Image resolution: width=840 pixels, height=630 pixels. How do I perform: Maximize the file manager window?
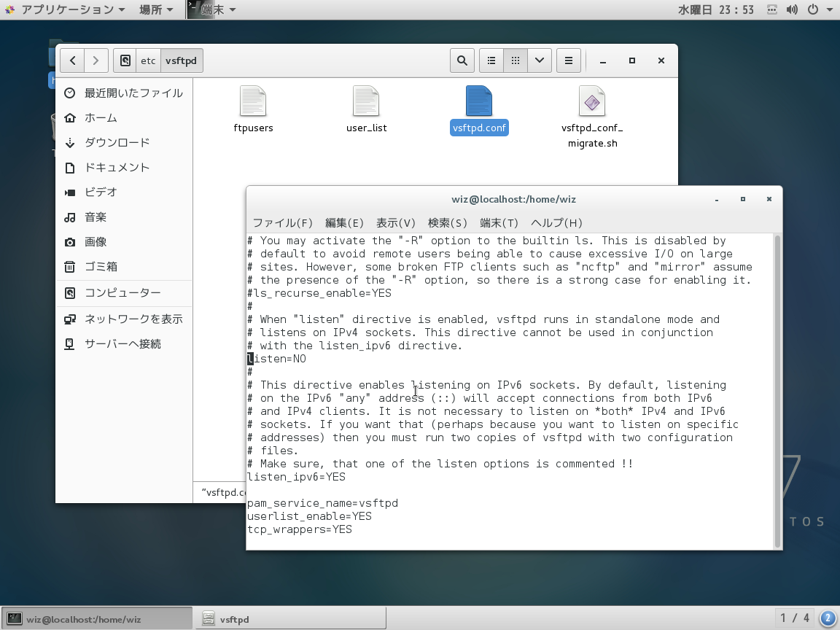tap(632, 61)
